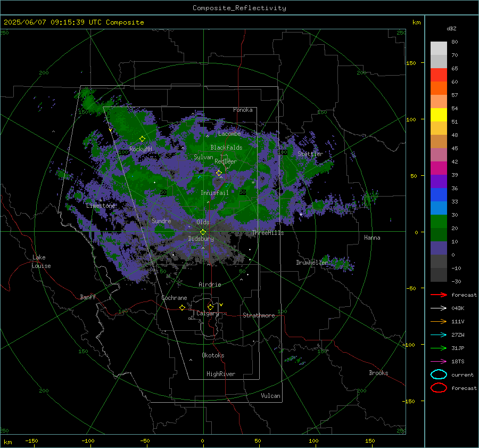Click the Cochrane town label

click(x=174, y=298)
